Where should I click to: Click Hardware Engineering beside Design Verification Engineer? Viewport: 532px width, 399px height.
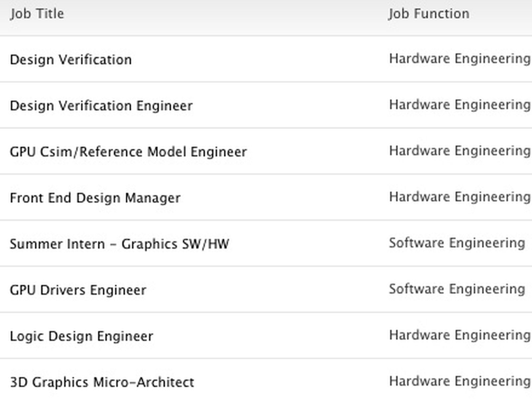pos(460,105)
